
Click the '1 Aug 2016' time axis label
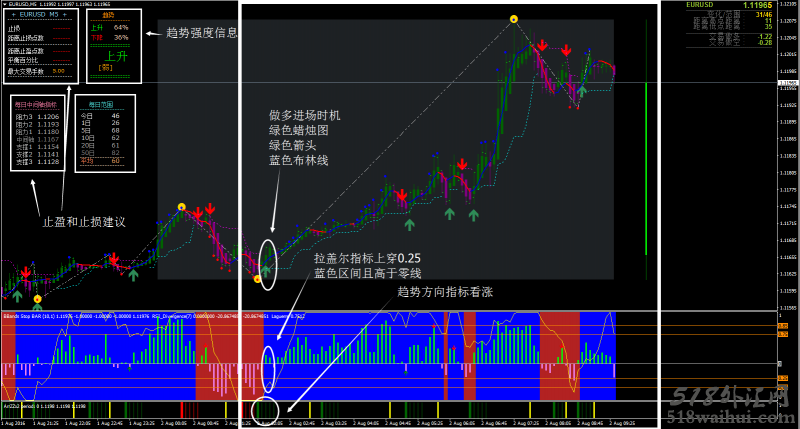(x=14, y=423)
